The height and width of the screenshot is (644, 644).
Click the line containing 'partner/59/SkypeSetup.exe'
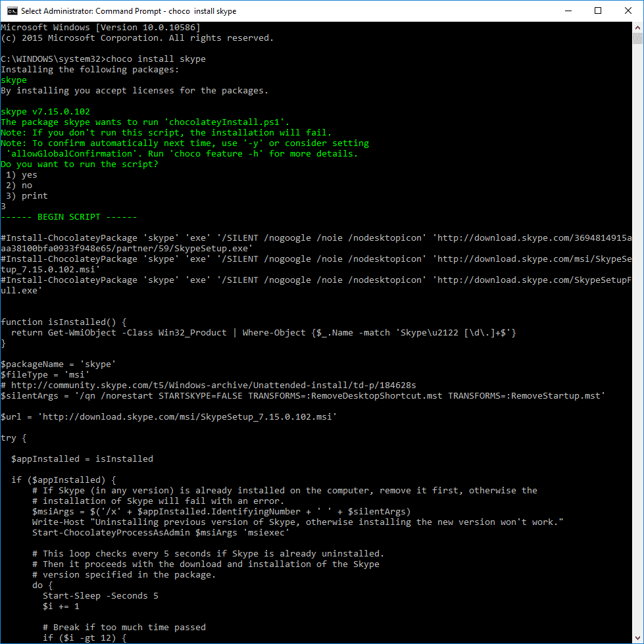click(126, 249)
